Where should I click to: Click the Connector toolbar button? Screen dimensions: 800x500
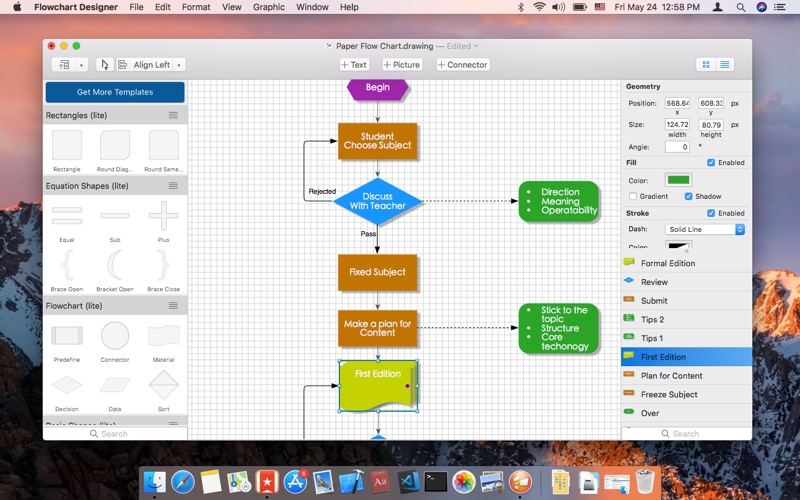click(x=462, y=65)
